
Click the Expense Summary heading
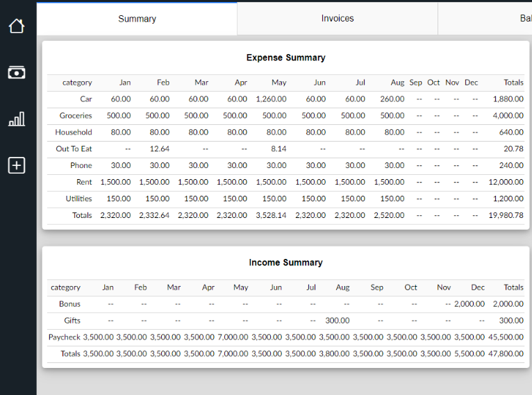point(285,58)
